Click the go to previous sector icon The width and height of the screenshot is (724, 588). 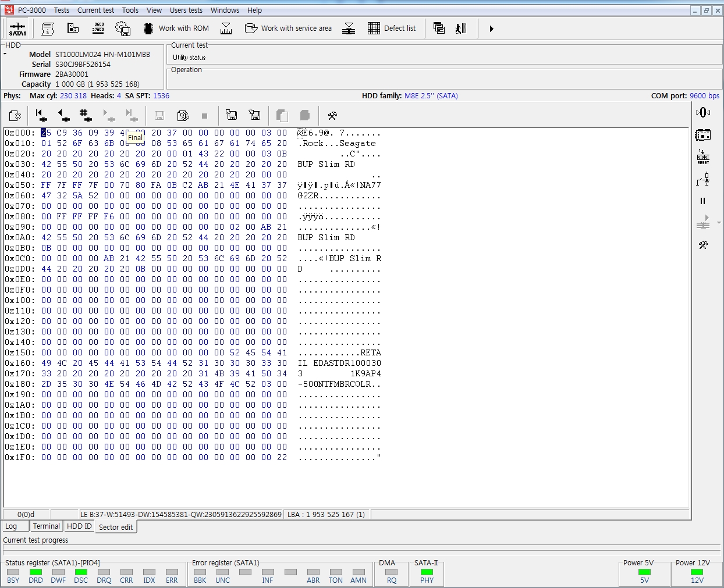click(62, 115)
